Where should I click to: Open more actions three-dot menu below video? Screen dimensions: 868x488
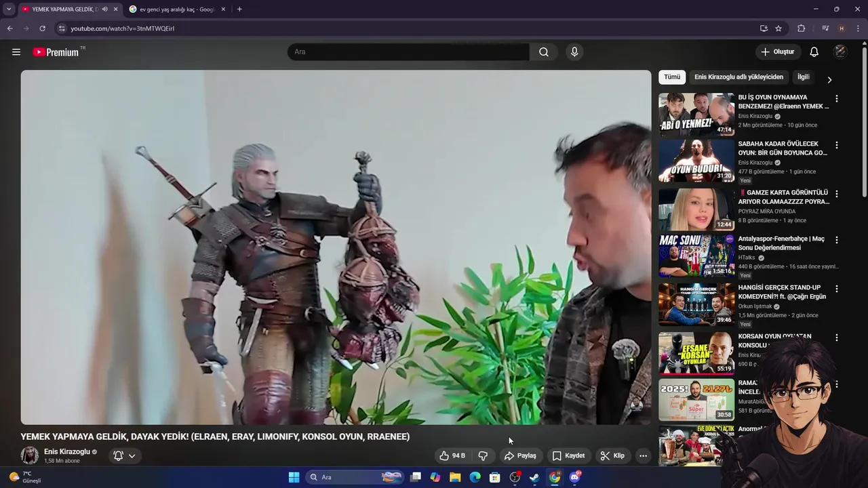click(643, 455)
